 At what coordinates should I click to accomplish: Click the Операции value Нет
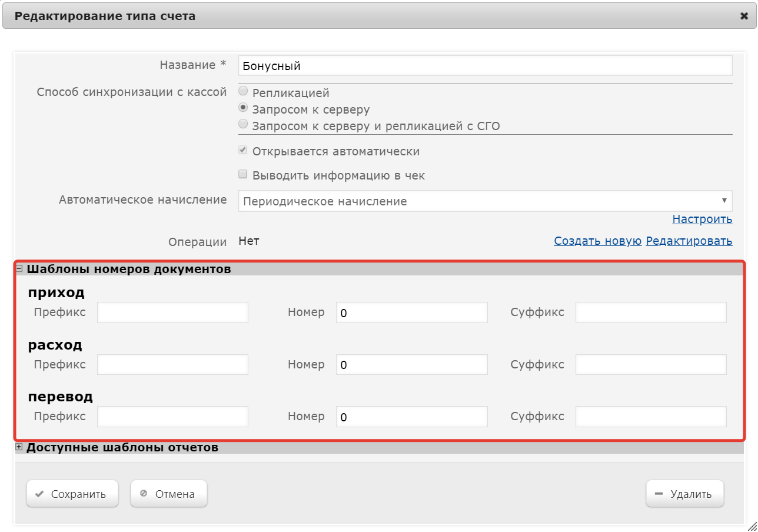[248, 241]
